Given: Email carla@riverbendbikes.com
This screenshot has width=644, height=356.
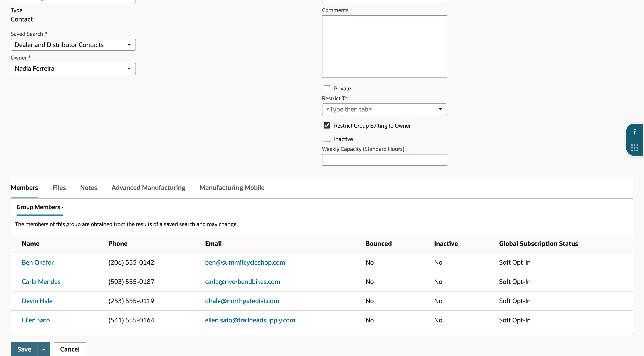Looking at the screenshot, I should (x=242, y=282).
